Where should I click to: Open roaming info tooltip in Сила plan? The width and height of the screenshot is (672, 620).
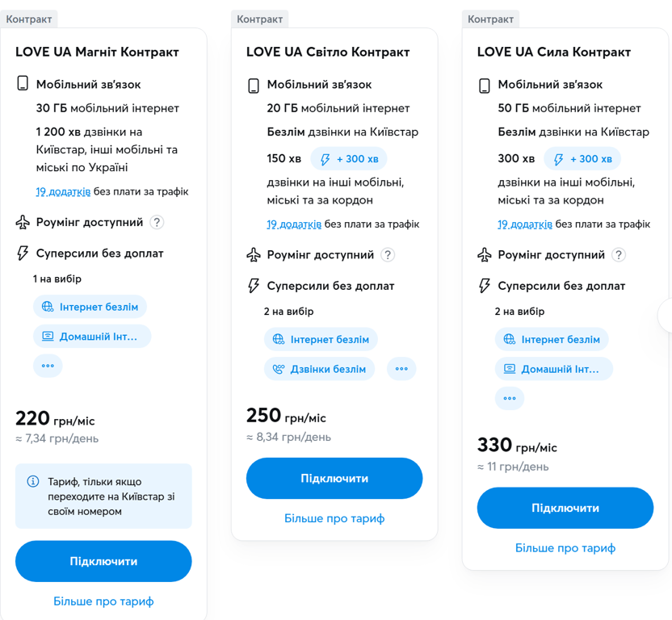point(619,255)
